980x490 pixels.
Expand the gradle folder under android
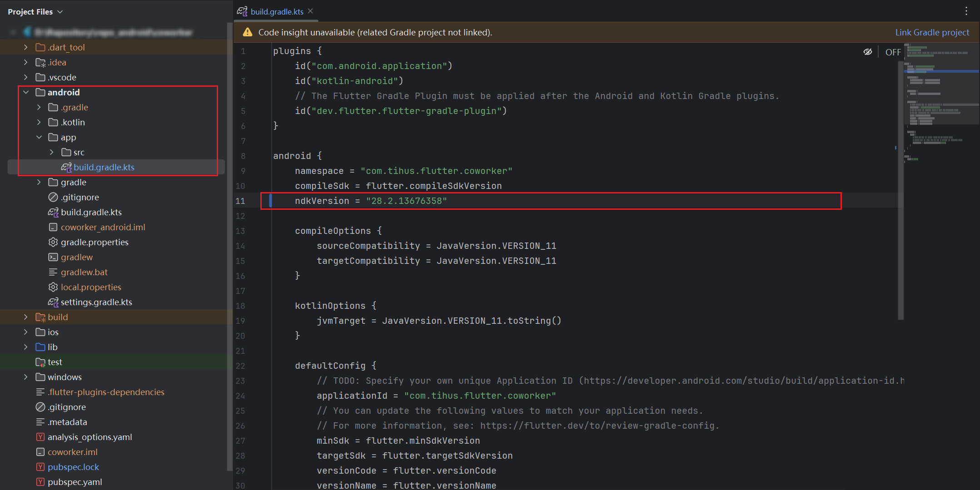coord(39,182)
